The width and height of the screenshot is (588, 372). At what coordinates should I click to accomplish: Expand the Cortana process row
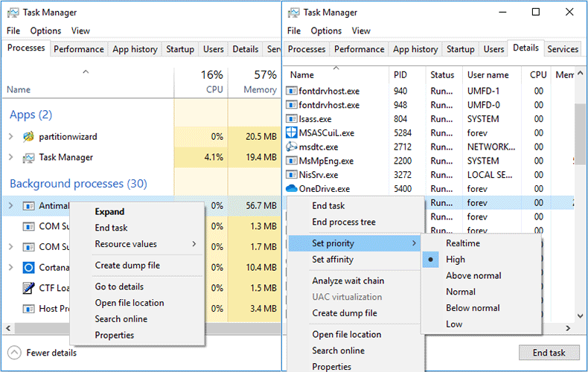click(x=11, y=267)
